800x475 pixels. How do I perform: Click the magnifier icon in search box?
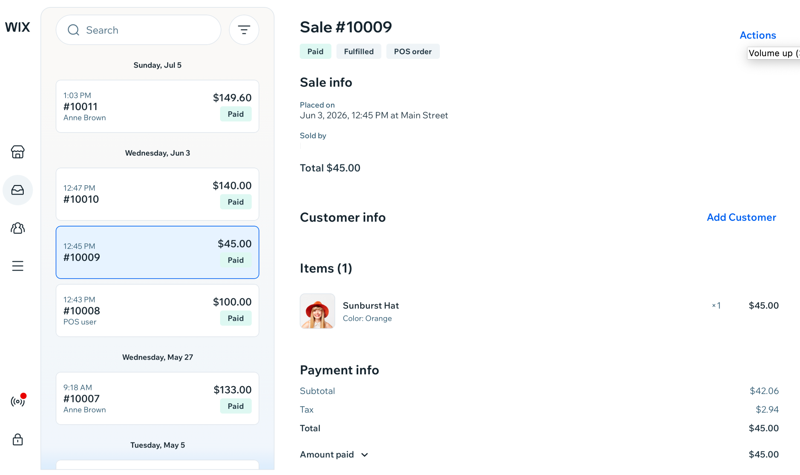pyautogui.click(x=73, y=30)
